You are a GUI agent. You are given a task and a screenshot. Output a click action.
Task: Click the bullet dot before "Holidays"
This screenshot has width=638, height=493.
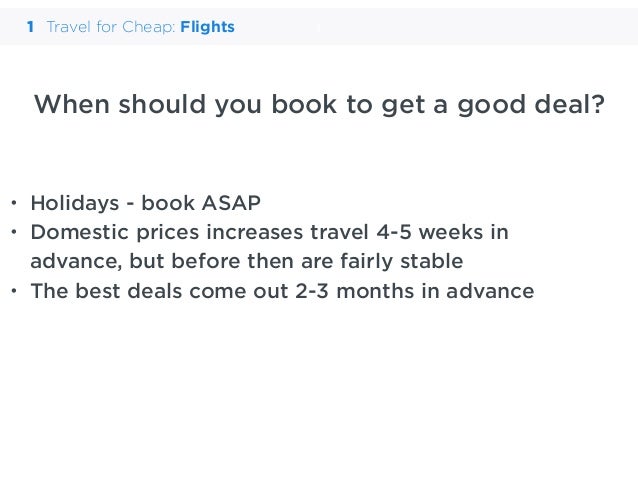pyautogui.click(x=14, y=204)
